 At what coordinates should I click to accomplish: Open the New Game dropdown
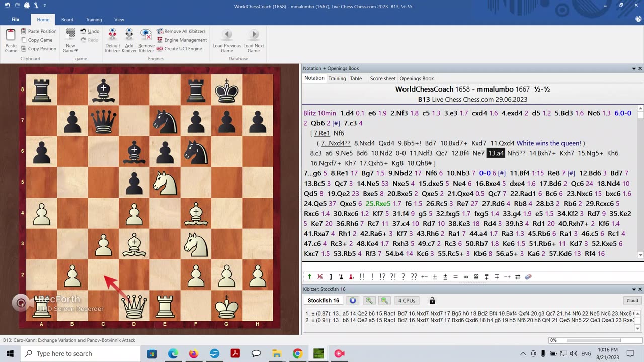coord(70,40)
